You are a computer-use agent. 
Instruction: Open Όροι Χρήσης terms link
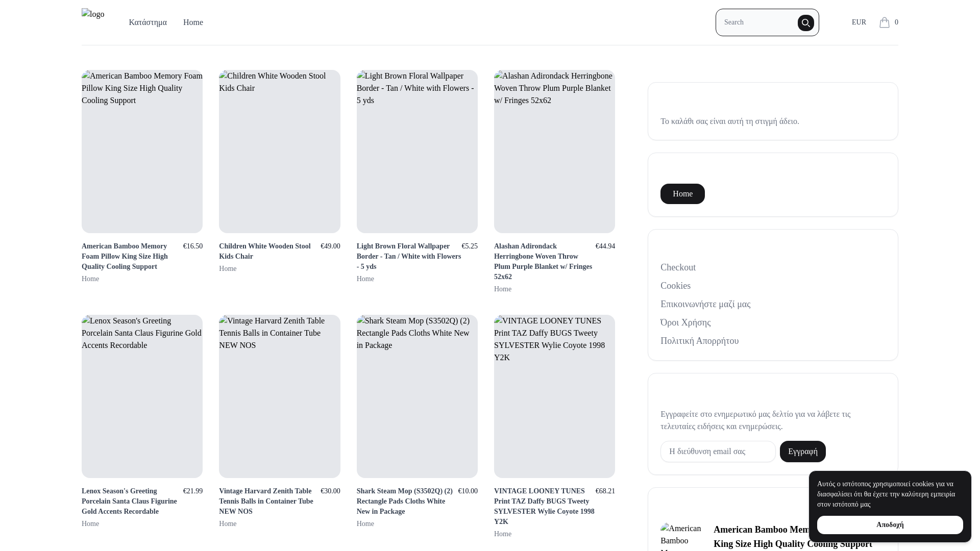[685, 322]
